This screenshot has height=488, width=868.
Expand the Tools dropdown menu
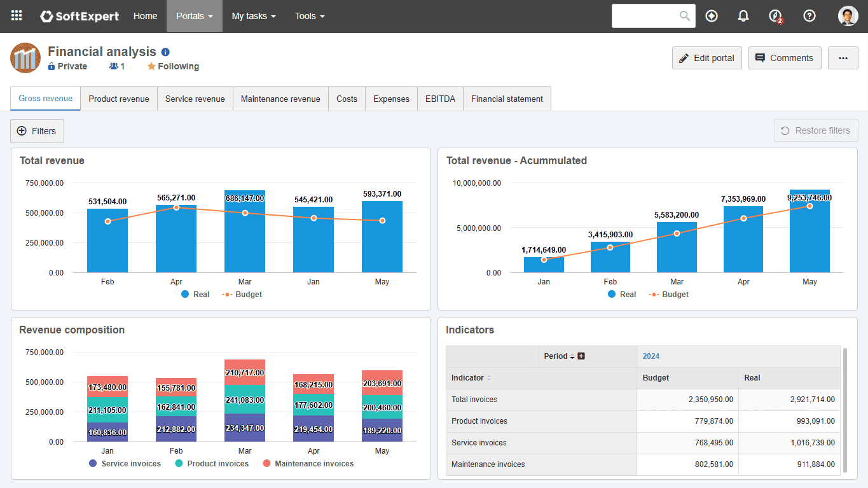[310, 16]
